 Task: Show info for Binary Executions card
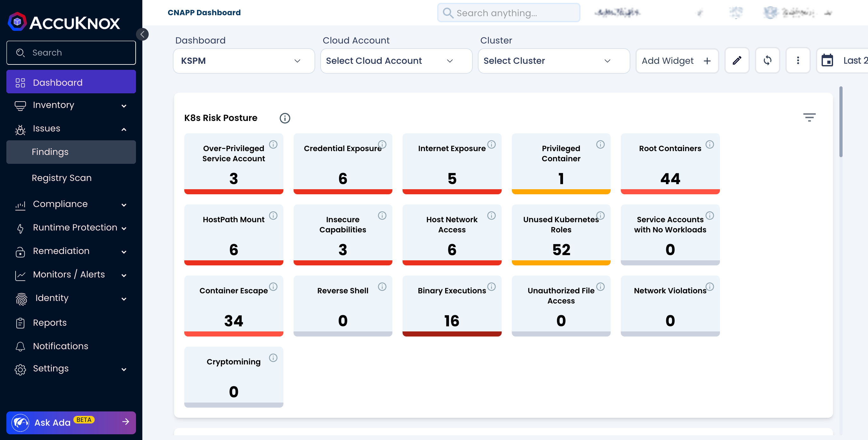click(492, 286)
